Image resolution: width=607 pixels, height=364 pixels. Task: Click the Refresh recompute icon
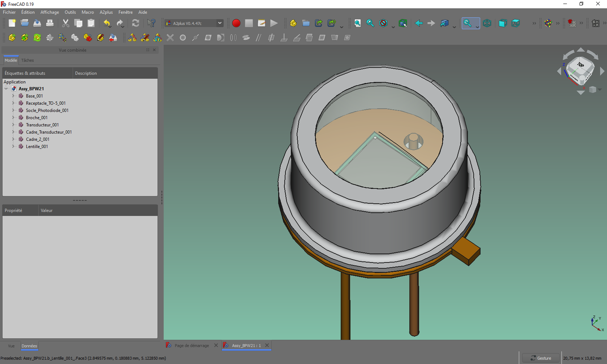click(x=135, y=23)
